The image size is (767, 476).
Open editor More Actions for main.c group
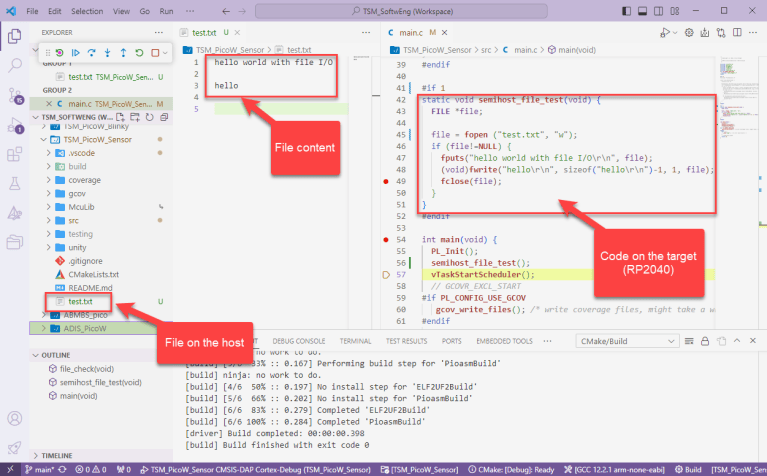[x=753, y=33]
